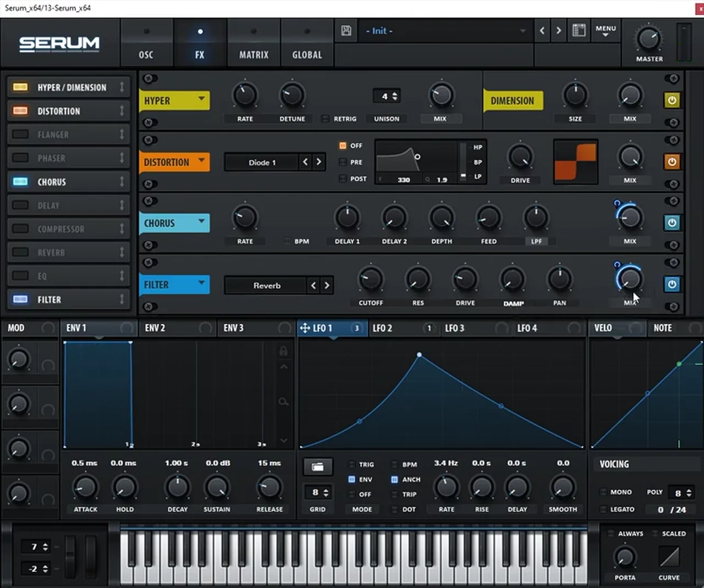This screenshot has width=704, height=588.
Task: Open the Init preset name dropdown
Action: tap(444, 31)
